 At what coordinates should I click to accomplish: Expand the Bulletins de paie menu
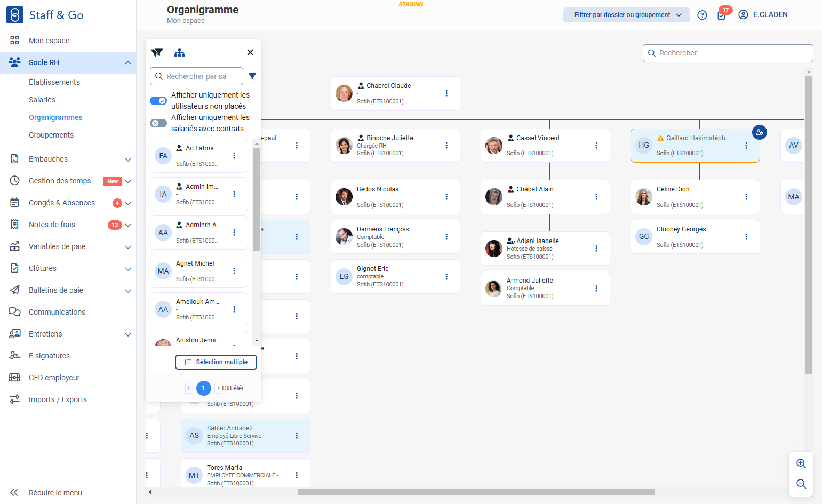tap(128, 291)
